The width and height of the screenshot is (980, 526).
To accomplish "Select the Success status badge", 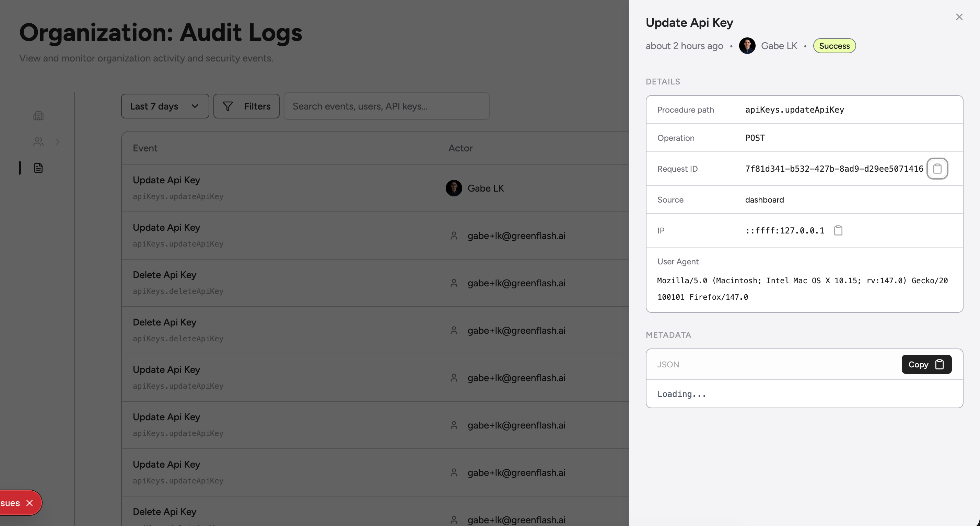I will click(834, 46).
